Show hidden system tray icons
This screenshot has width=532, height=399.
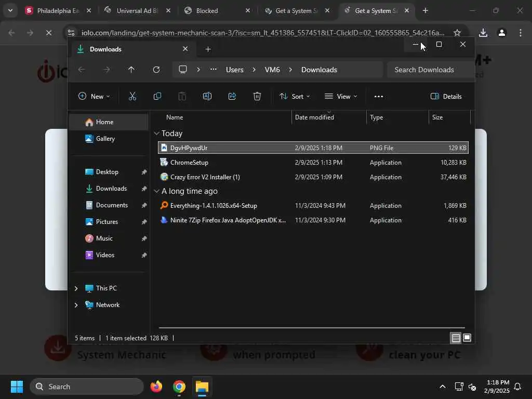[443, 387]
